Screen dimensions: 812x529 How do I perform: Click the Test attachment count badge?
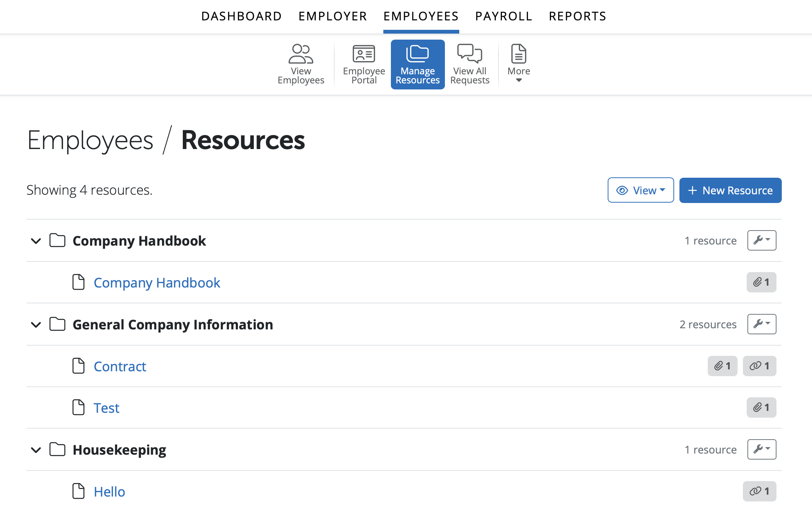(x=761, y=408)
